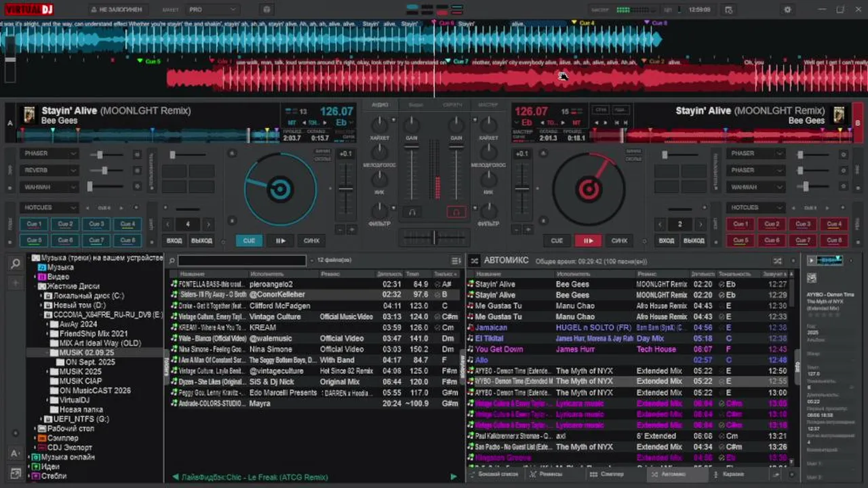Screen dimensions: 868x488
Task: Select the Nina Simone track row in the file list
Action: [315, 349]
